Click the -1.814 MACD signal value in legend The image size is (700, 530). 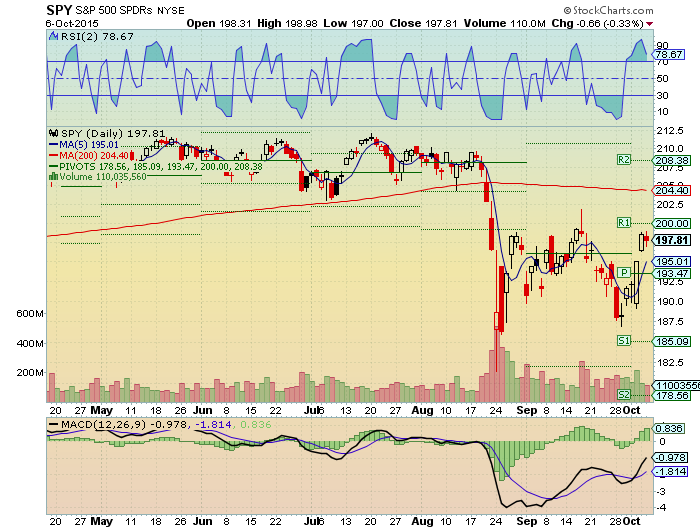215,424
